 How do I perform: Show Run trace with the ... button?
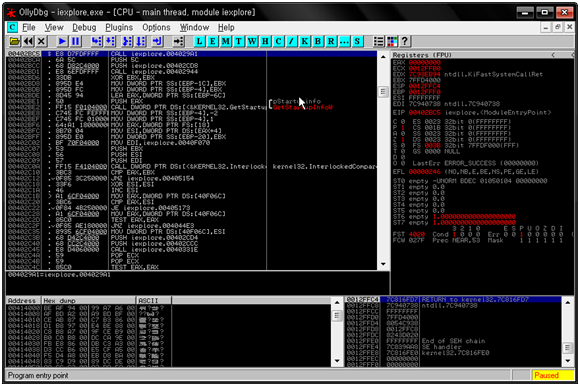344,41
